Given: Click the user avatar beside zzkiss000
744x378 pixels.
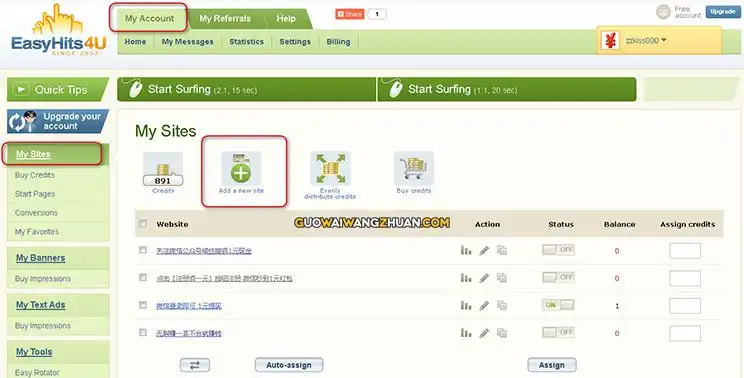Looking at the screenshot, I should click(610, 40).
